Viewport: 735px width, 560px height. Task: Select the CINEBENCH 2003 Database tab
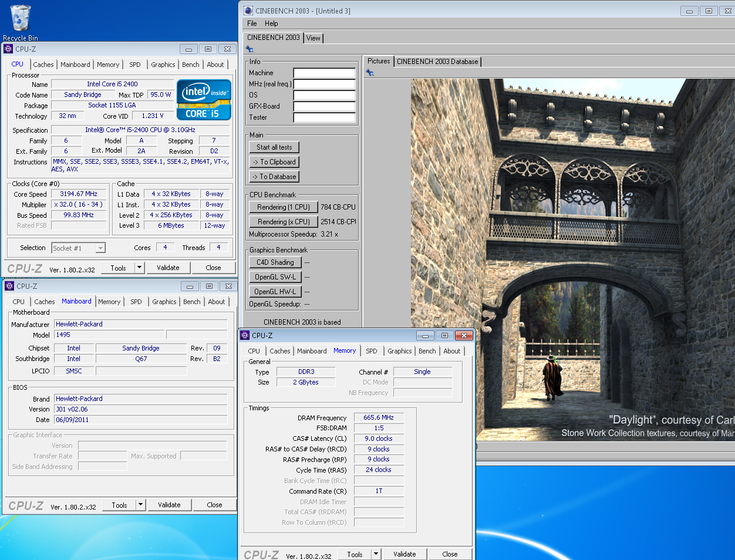[437, 62]
